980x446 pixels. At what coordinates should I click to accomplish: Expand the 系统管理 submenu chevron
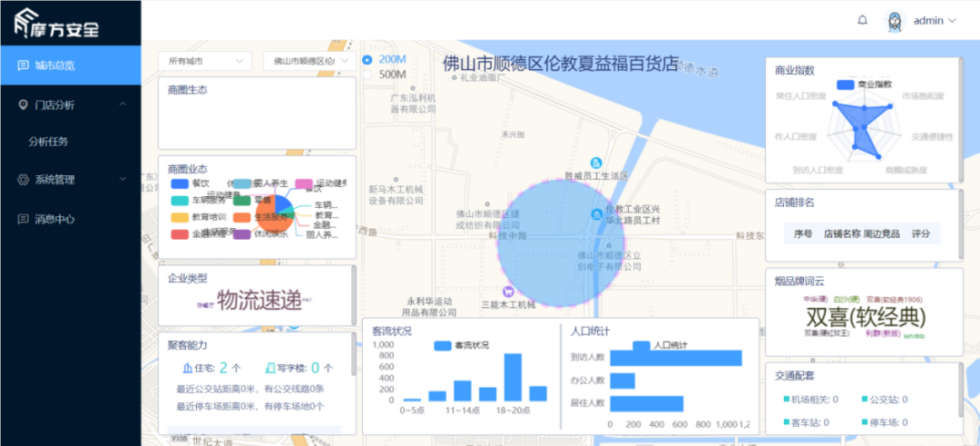tap(122, 180)
